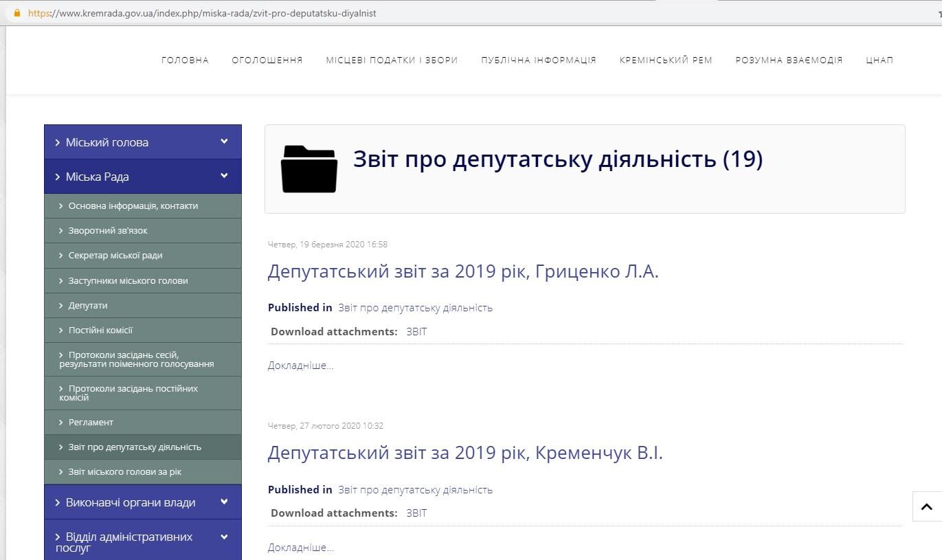Click Докладніше under Гриценко report
The width and height of the screenshot is (942, 560).
pyautogui.click(x=300, y=366)
